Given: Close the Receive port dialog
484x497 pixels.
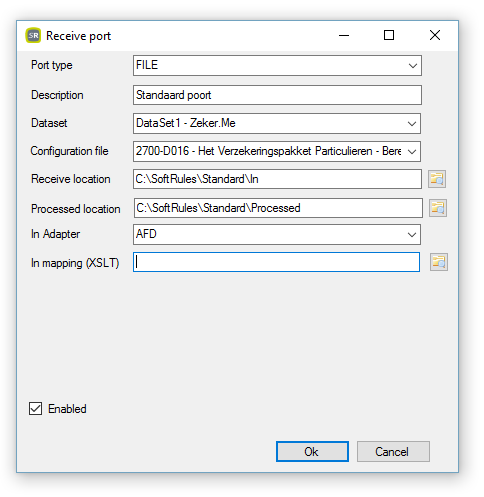Looking at the screenshot, I should [435, 35].
